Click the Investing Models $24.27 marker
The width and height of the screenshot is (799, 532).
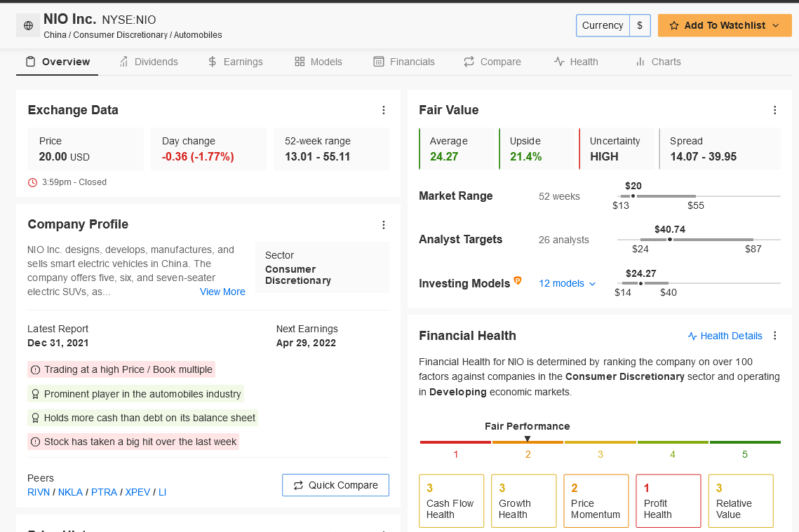click(640, 283)
